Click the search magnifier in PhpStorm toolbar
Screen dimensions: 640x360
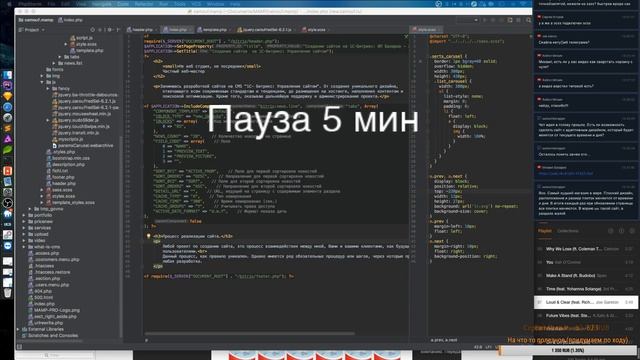coord(528,20)
